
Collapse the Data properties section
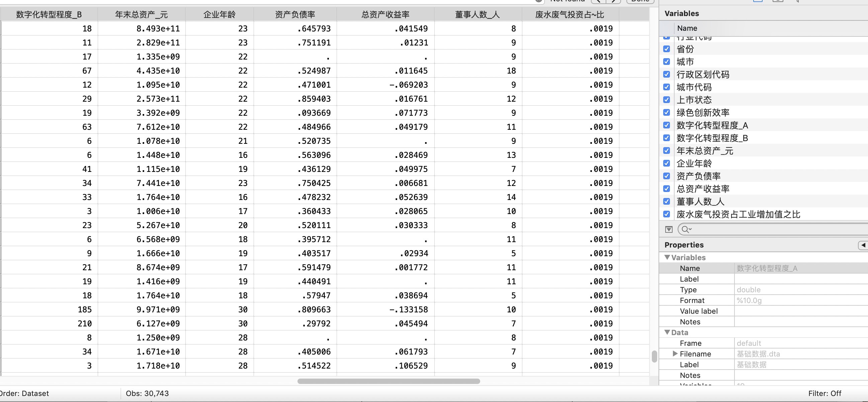667,332
